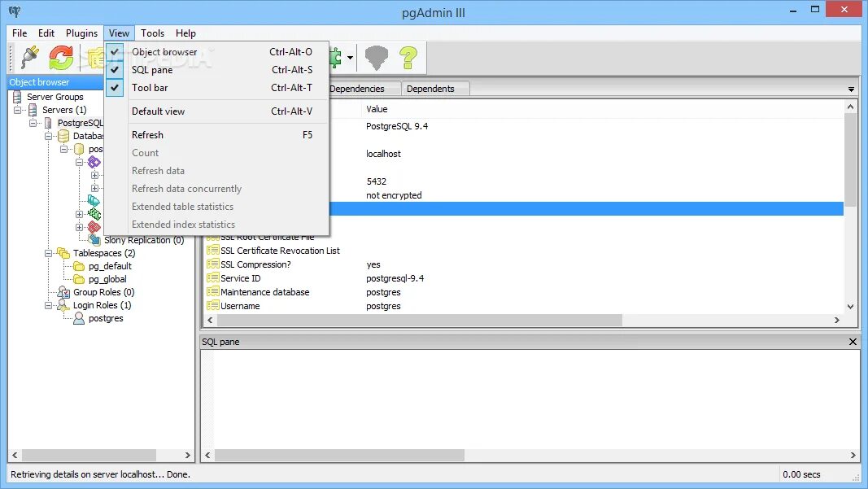Choose Refresh F5 in View menu
Image resolution: width=868 pixels, height=489 pixels.
pyautogui.click(x=216, y=134)
